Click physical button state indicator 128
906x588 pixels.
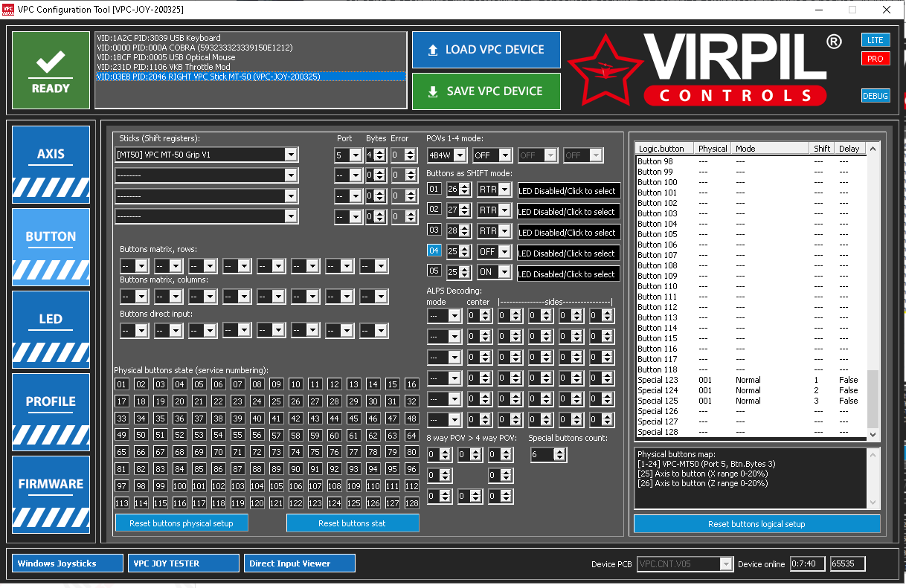(411, 504)
